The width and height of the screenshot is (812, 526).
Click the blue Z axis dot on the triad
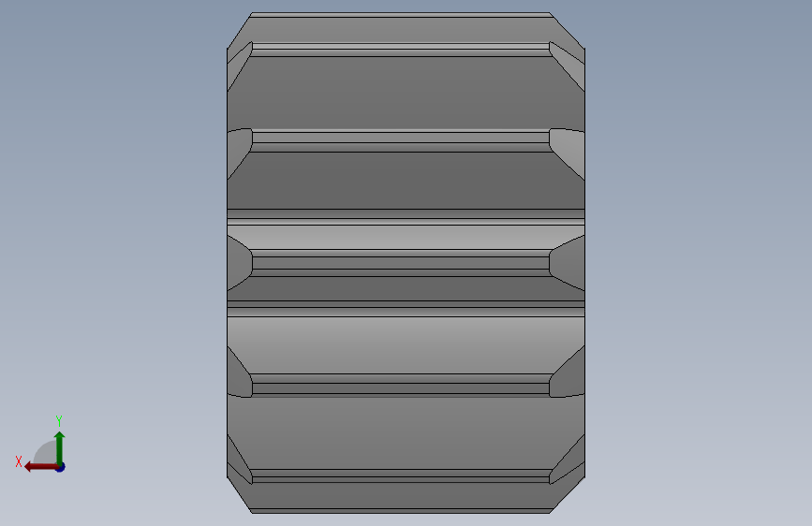pos(61,467)
